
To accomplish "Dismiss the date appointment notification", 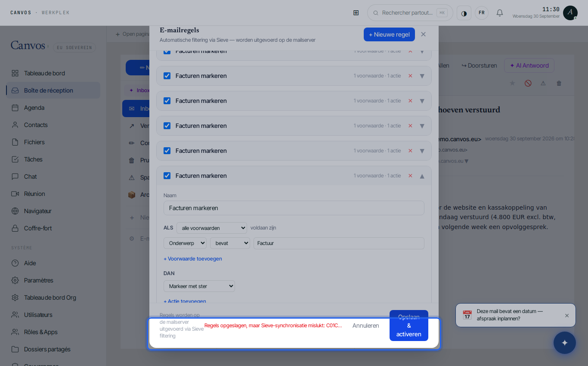I will [567, 316].
